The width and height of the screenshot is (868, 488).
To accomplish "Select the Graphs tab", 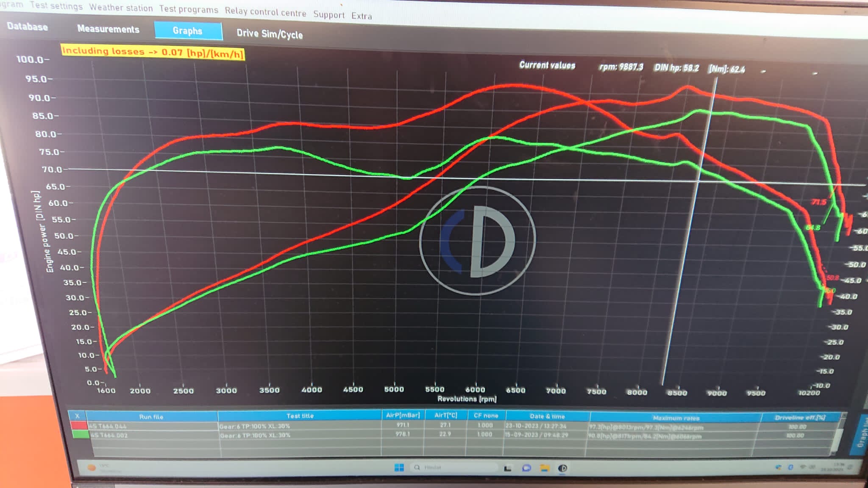I will (x=188, y=30).
